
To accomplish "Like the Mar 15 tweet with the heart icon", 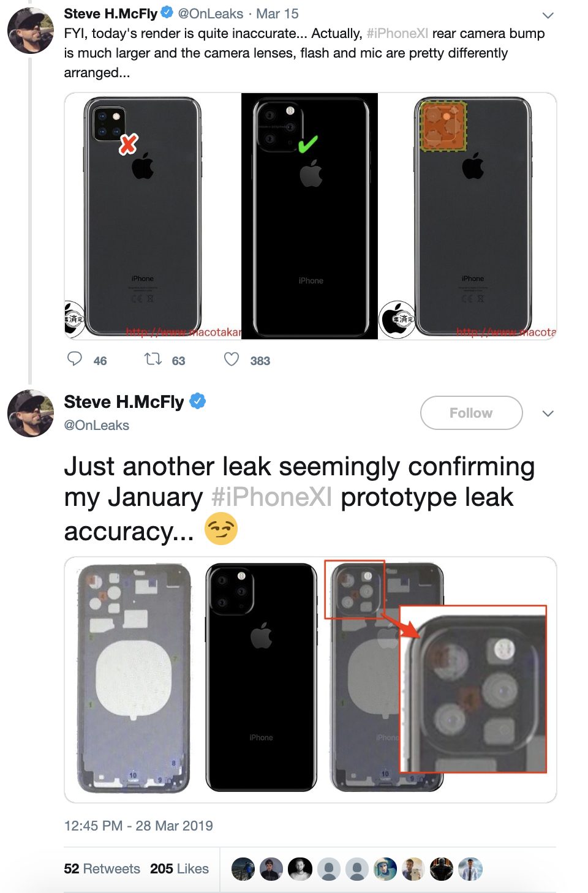I will pos(232,359).
